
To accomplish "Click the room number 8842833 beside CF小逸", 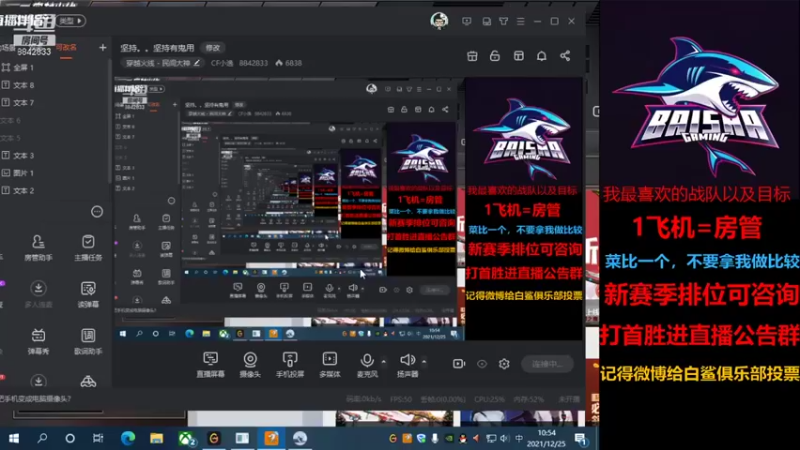I will (x=253, y=63).
